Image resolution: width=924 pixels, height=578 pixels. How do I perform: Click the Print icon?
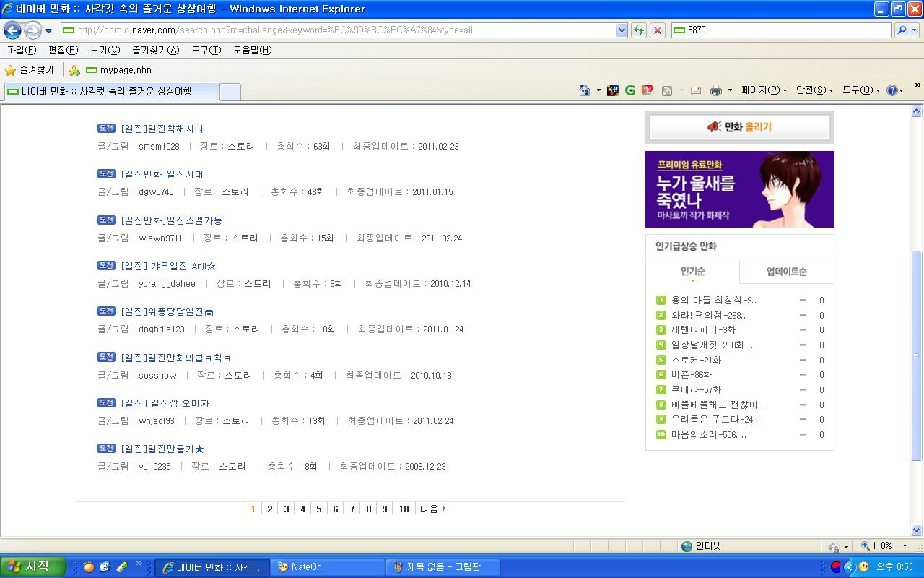click(716, 90)
